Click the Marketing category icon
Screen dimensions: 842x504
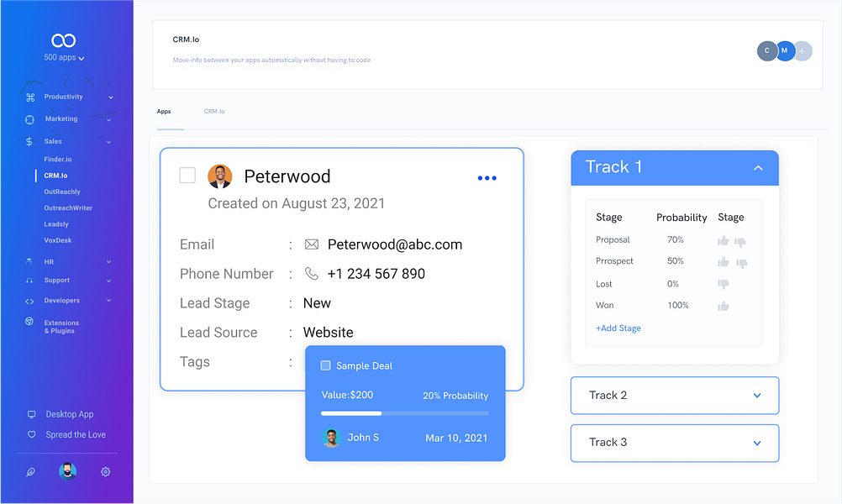pyautogui.click(x=31, y=118)
